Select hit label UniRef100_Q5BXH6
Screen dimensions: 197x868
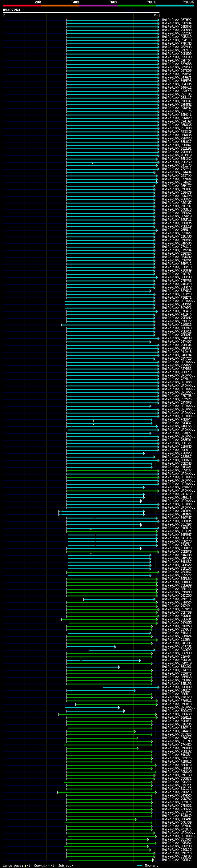point(177,464)
